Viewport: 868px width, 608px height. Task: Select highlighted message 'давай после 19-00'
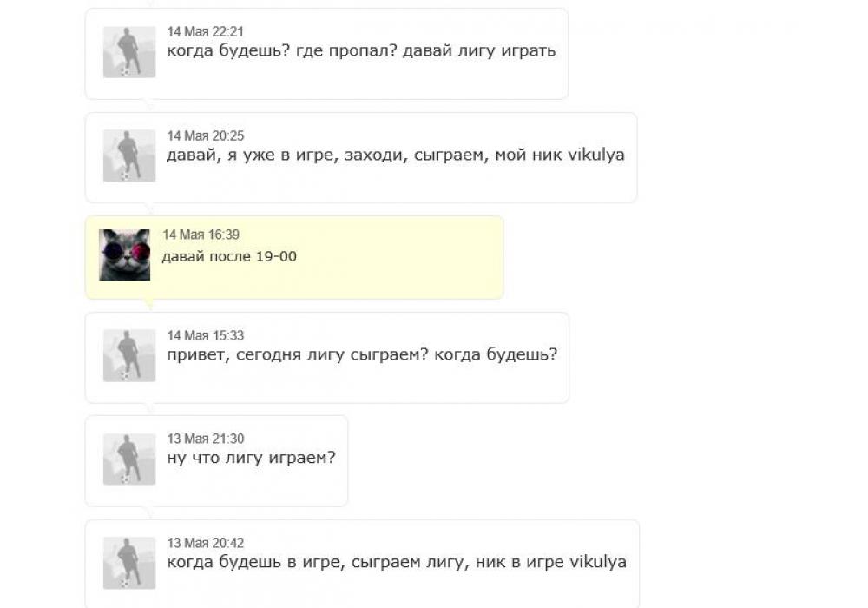pos(229,256)
